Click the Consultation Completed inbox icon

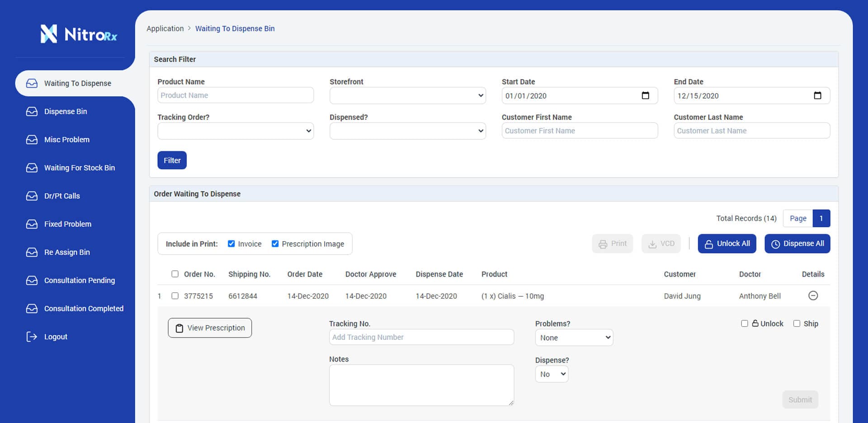32,309
